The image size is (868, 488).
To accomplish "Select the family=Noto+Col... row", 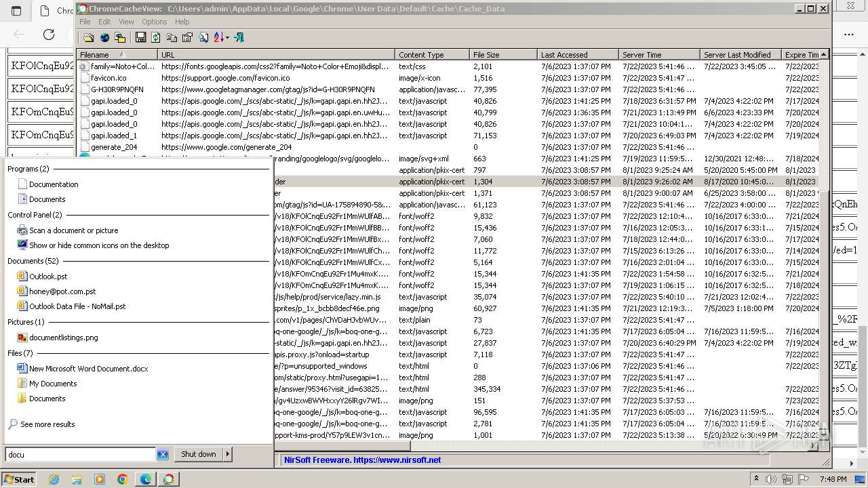I will pyautogui.click(x=448, y=66).
